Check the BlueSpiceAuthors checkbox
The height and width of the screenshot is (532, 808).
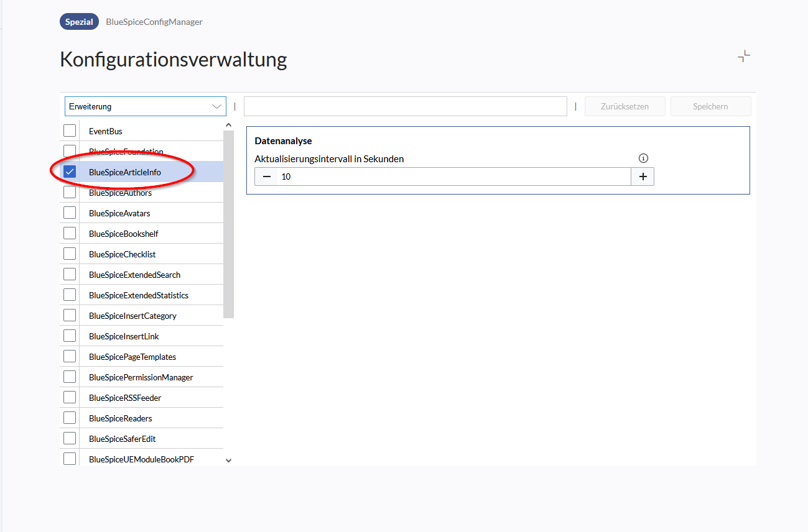pos(70,192)
